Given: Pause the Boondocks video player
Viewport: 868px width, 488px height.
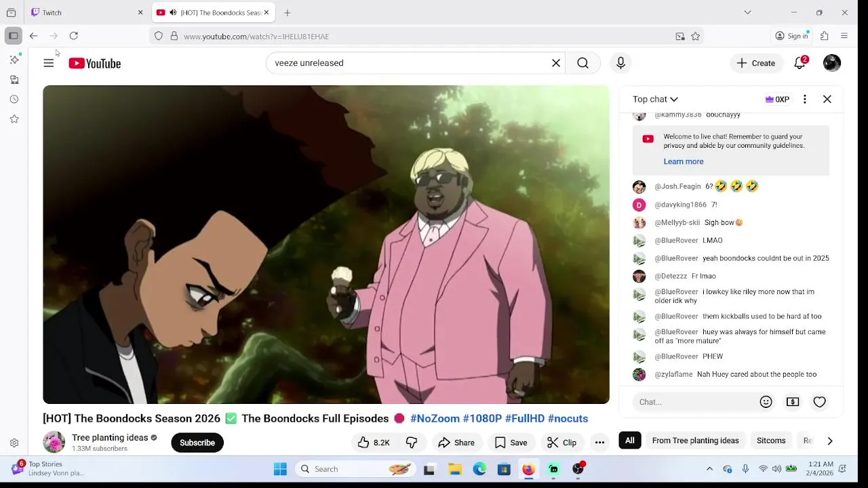Looking at the screenshot, I should click(x=326, y=245).
